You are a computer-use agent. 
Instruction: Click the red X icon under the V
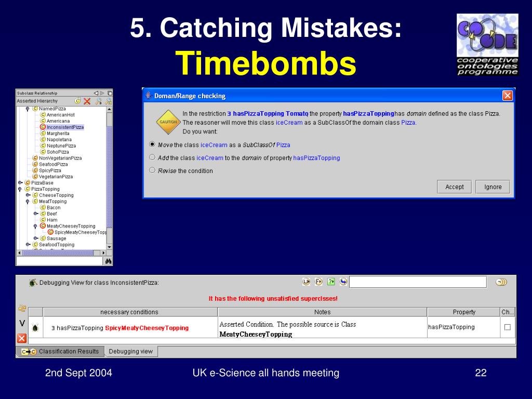coord(22,338)
